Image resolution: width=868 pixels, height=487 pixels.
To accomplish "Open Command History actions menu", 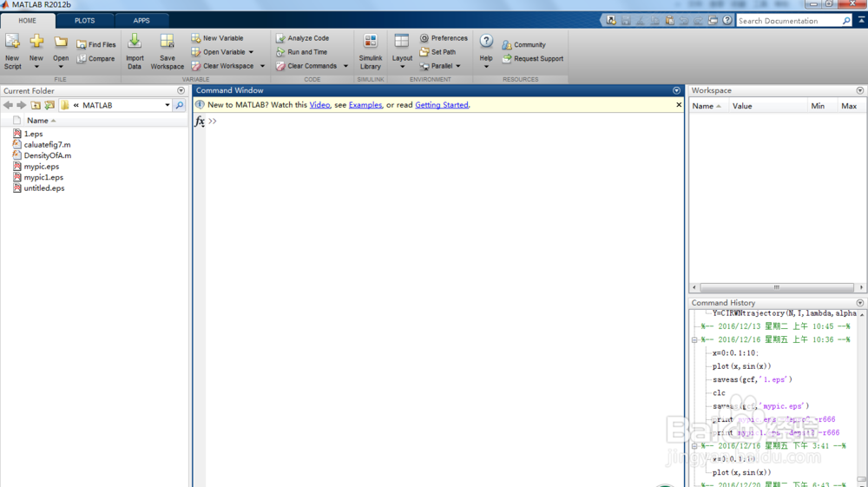I will tap(859, 303).
